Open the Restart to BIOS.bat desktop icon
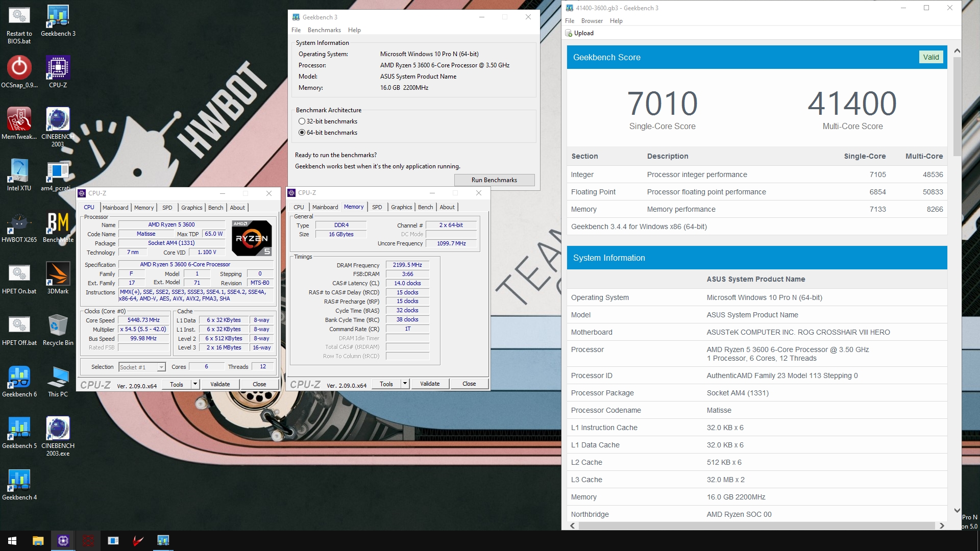The image size is (980, 551). click(19, 24)
